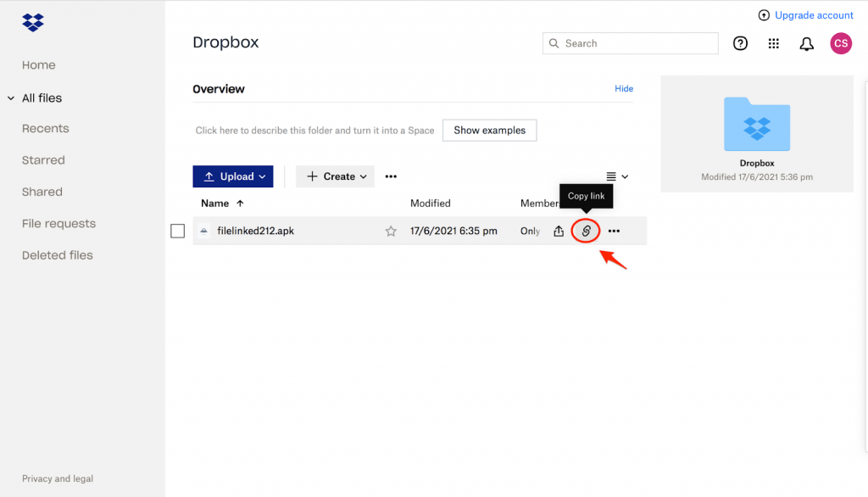Open the toolbar more actions ellipsis
The image size is (868, 497).
(391, 176)
